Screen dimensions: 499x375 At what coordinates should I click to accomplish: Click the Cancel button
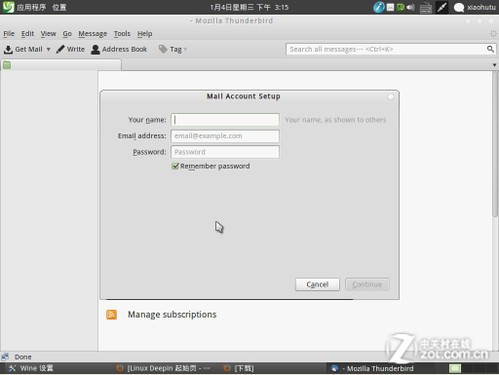pos(317,284)
